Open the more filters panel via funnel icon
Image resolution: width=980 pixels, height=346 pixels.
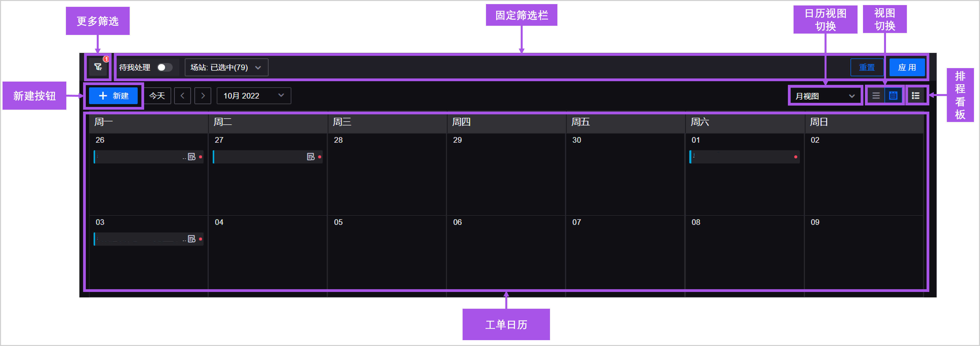[x=98, y=67]
